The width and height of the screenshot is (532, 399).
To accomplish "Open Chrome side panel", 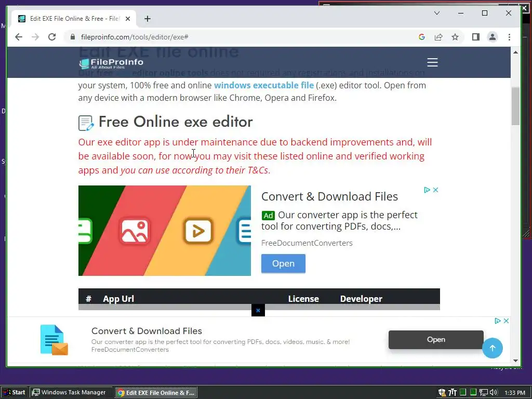I will [476, 37].
